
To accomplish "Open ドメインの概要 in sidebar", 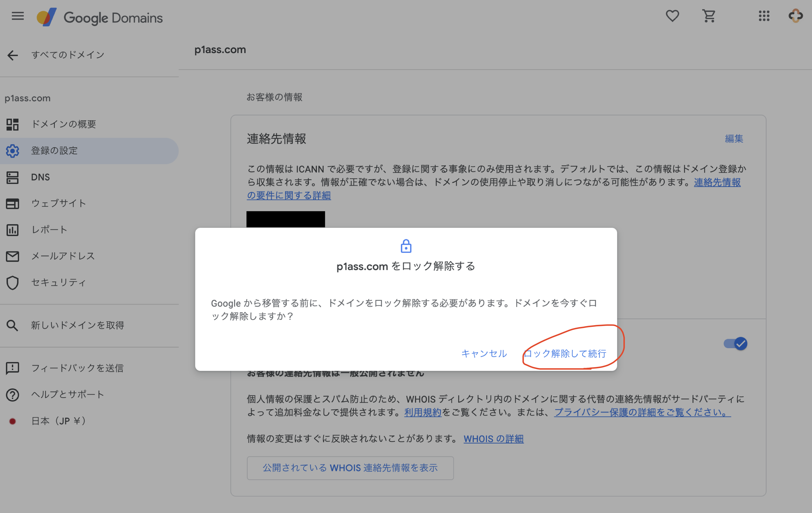I will point(63,124).
